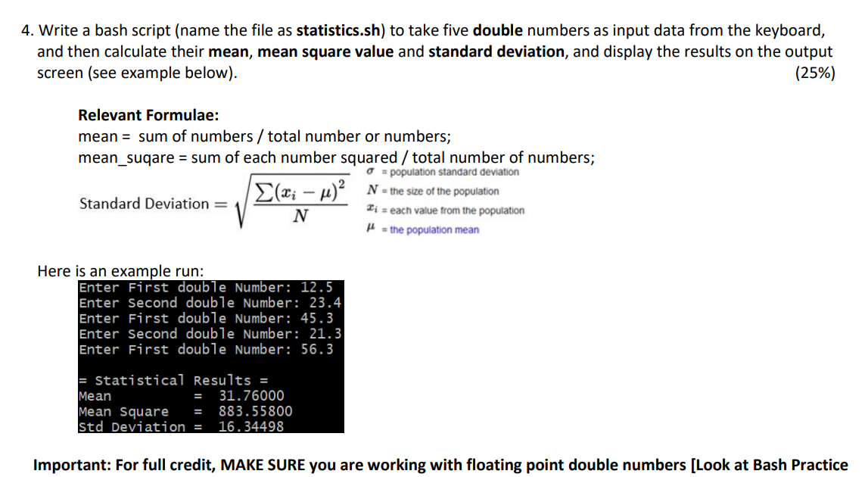Click terminal line ending with 45.3
This screenshot has width=868, height=477.
click(x=206, y=319)
